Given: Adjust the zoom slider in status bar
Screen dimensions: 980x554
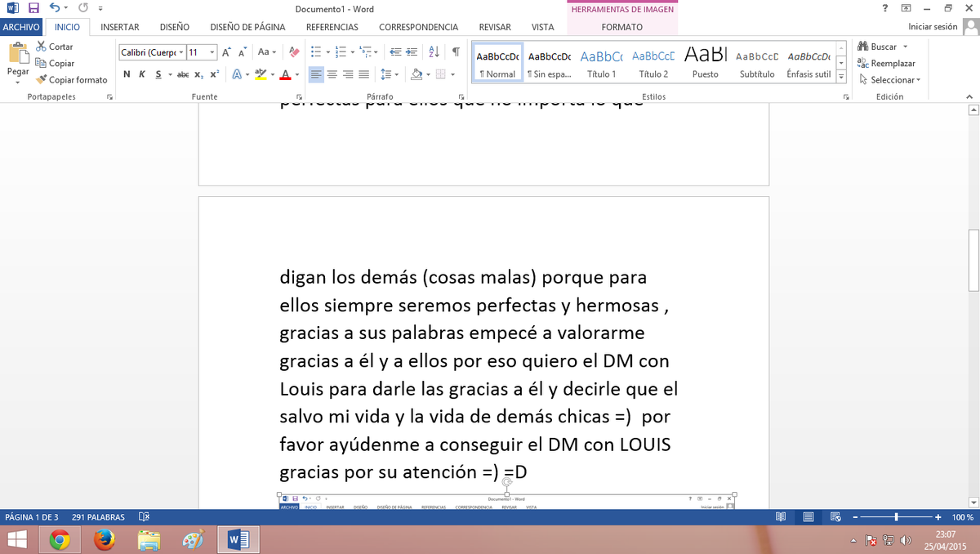Looking at the screenshot, I should pos(897,517).
